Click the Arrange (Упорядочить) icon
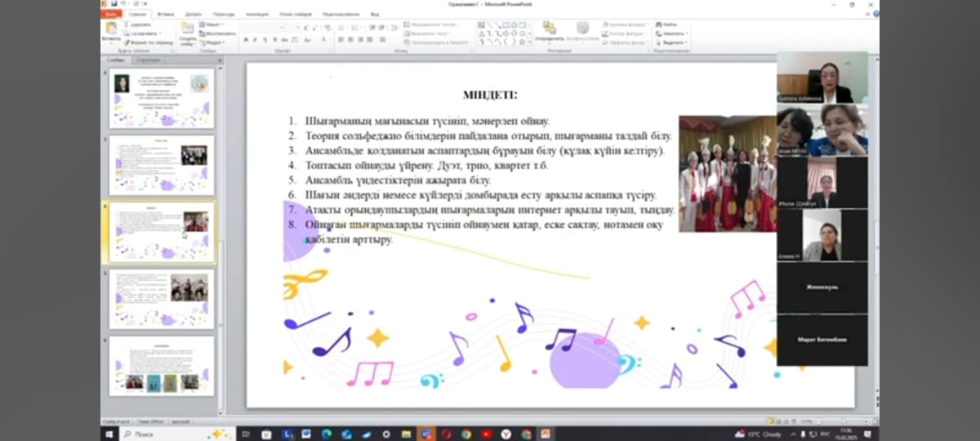Image resolution: width=980 pixels, height=441 pixels. [549, 29]
